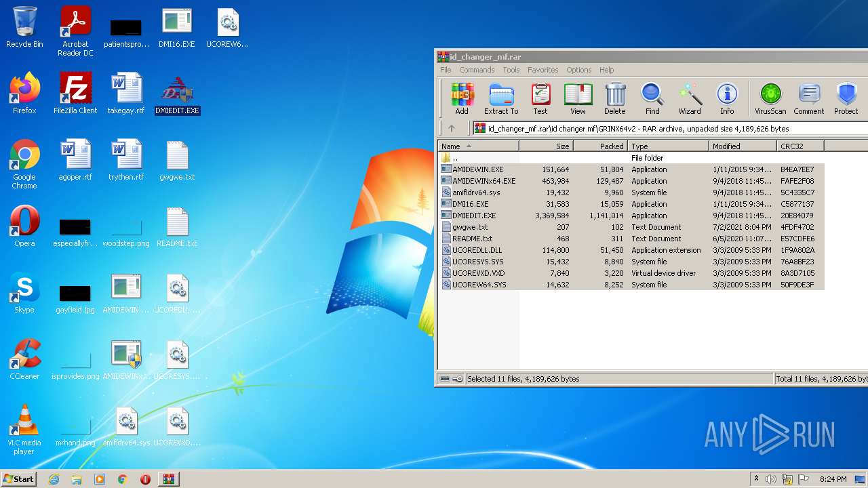Open the Options menu
Viewport: 868px width, 488px height.
[x=579, y=70]
